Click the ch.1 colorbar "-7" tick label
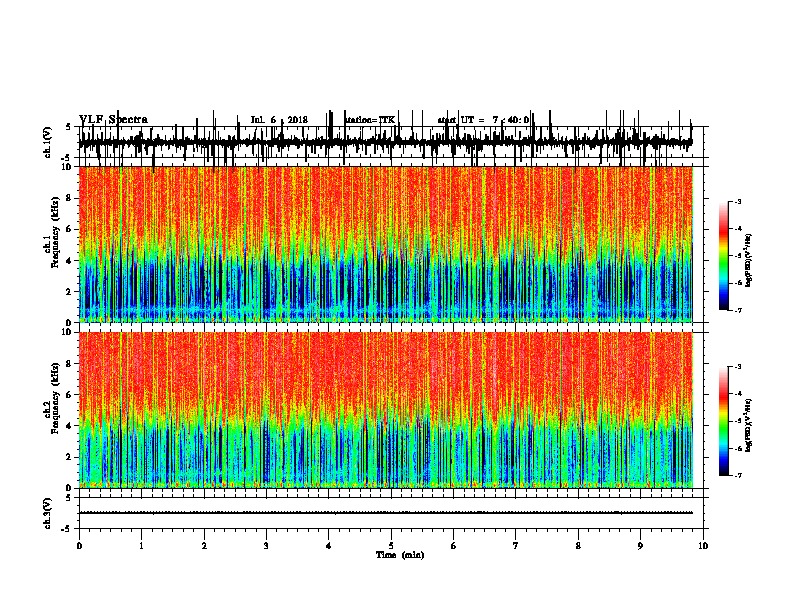The image size is (792, 612). (x=737, y=310)
